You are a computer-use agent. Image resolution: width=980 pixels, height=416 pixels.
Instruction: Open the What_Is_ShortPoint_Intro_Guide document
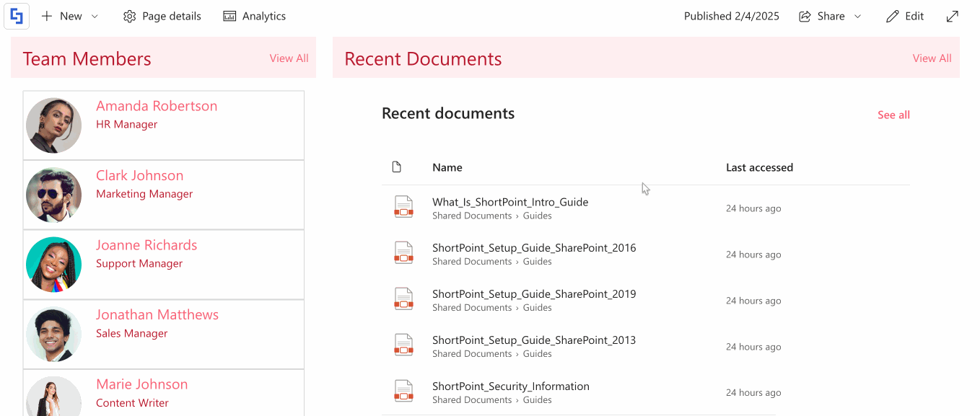coord(510,202)
